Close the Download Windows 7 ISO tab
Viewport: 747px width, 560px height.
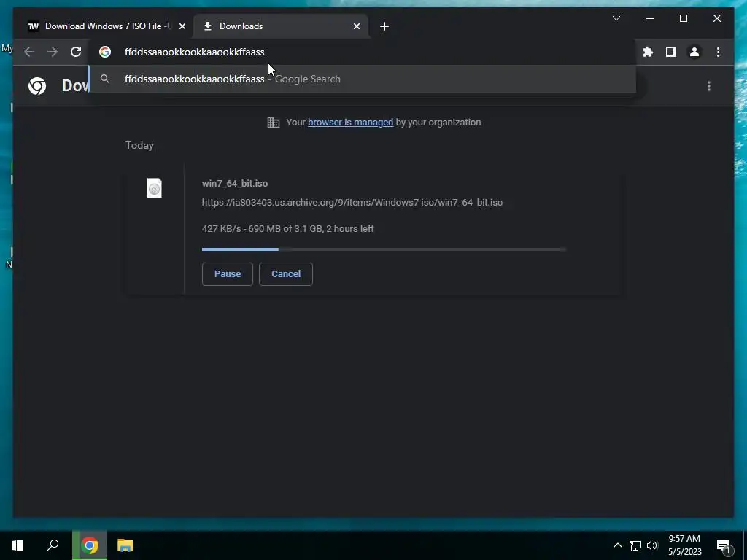point(182,26)
